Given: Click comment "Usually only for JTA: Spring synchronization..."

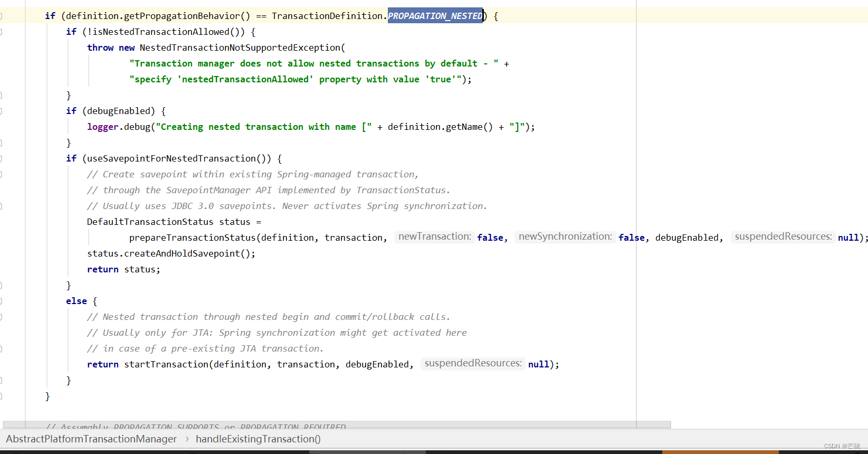Looking at the screenshot, I should point(277,333).
